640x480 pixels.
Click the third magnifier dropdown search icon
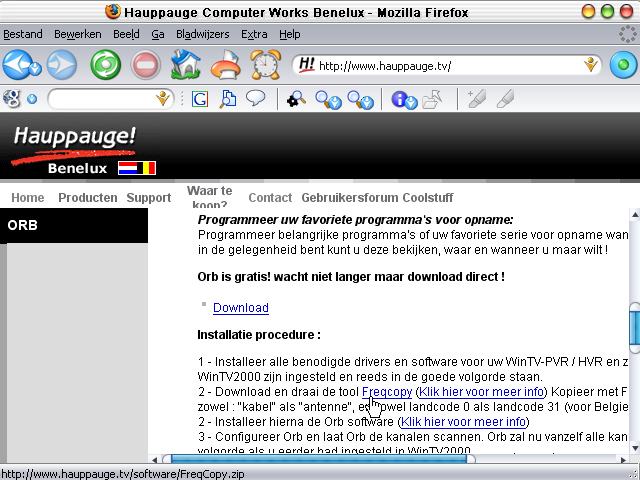click(x=360, y=100)
